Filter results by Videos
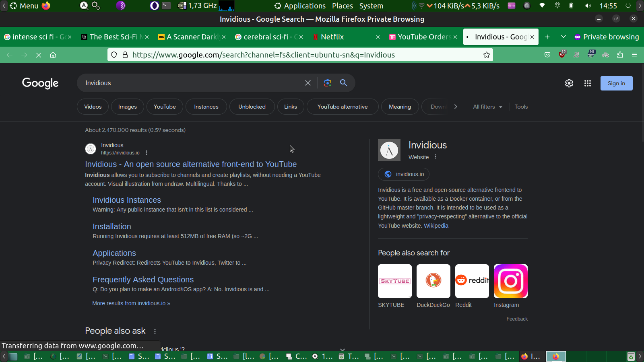 coord(93,107)
